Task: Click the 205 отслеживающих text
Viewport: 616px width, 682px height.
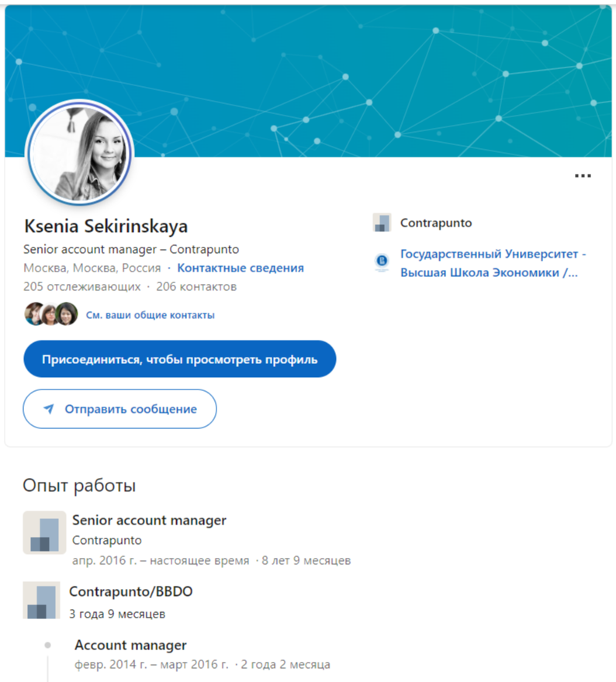Action: tap(81, 286)
